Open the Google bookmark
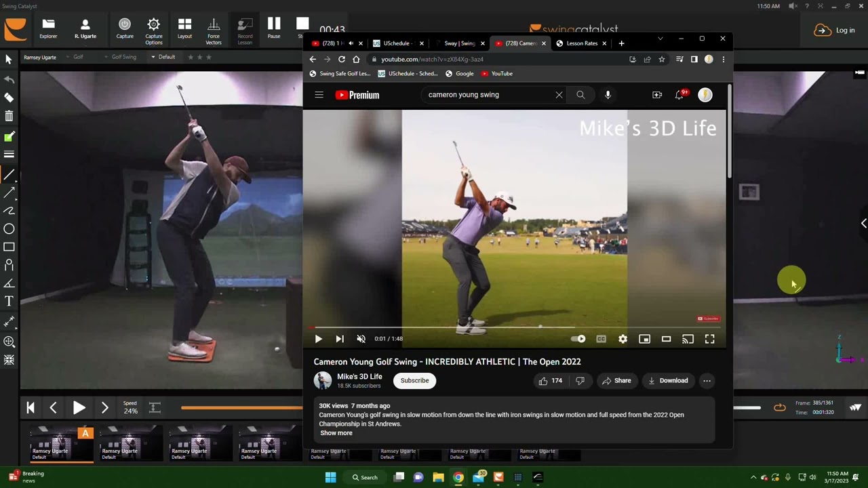The image size is (868, 488). click(459, 73)
